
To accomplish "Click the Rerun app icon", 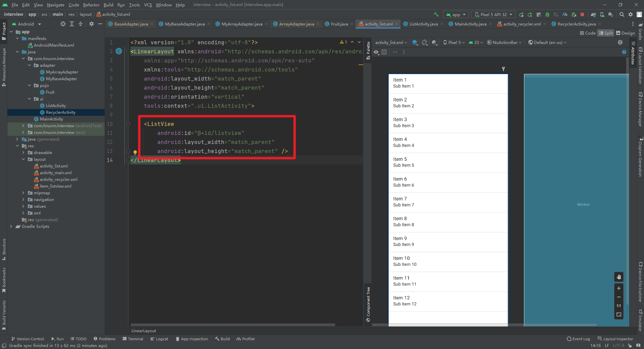I will (521, 14).
